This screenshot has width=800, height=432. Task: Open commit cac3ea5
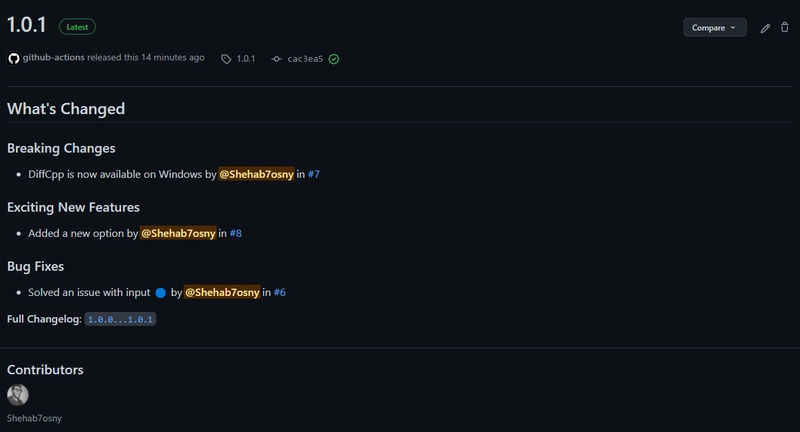pyautogui.click(x=305, y=59)
